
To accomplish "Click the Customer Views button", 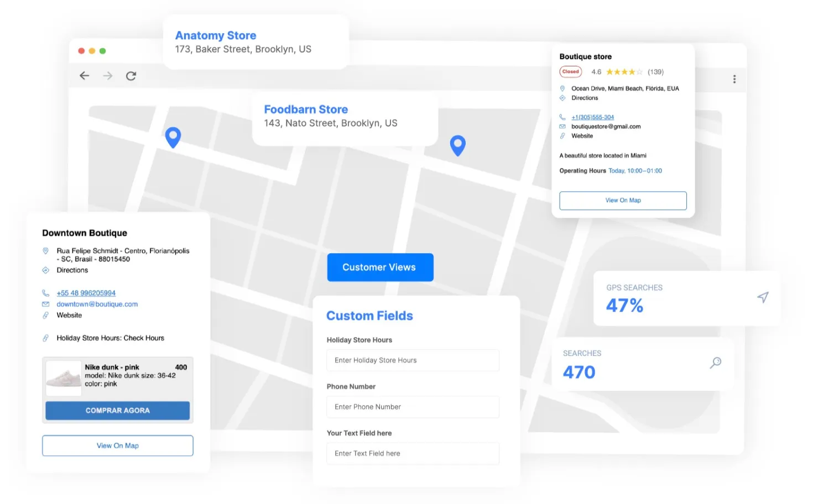I will (x=380, y=267).
